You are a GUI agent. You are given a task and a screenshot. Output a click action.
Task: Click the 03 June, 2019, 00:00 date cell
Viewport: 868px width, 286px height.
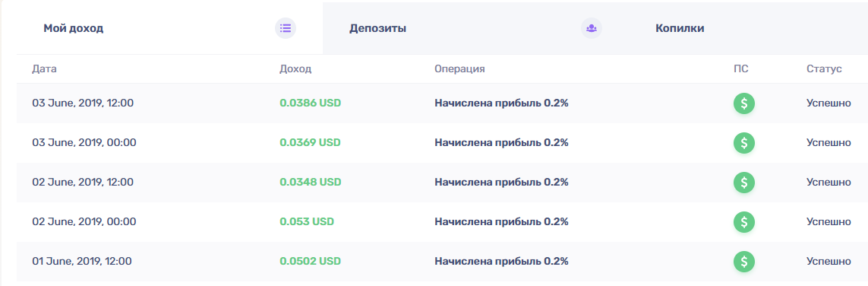[x=84, y=142]
